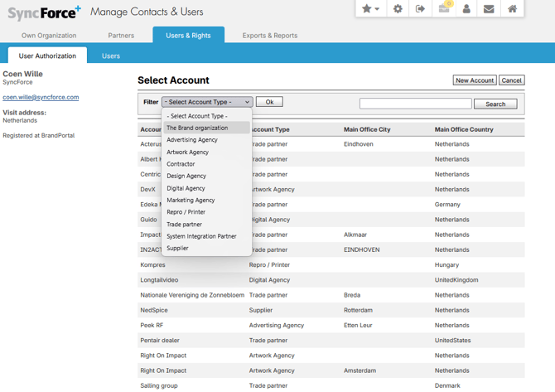Viewport: 555px width, 392px height.
Task: Go to home via house icon
Action: [x=512, y=9]
